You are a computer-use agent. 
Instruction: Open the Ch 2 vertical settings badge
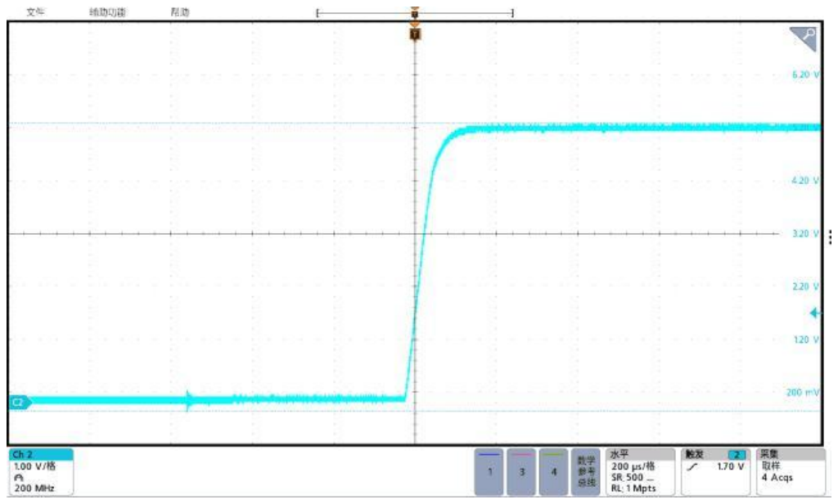tap(41, 472)
